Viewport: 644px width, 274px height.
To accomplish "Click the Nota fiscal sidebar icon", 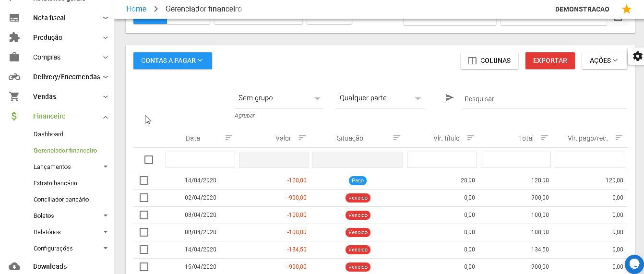I will (14, 18).
